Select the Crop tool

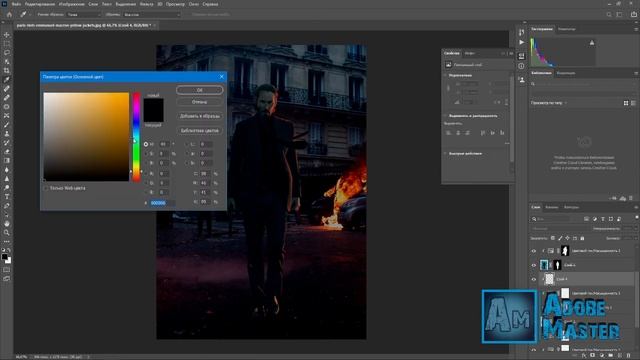7,71
